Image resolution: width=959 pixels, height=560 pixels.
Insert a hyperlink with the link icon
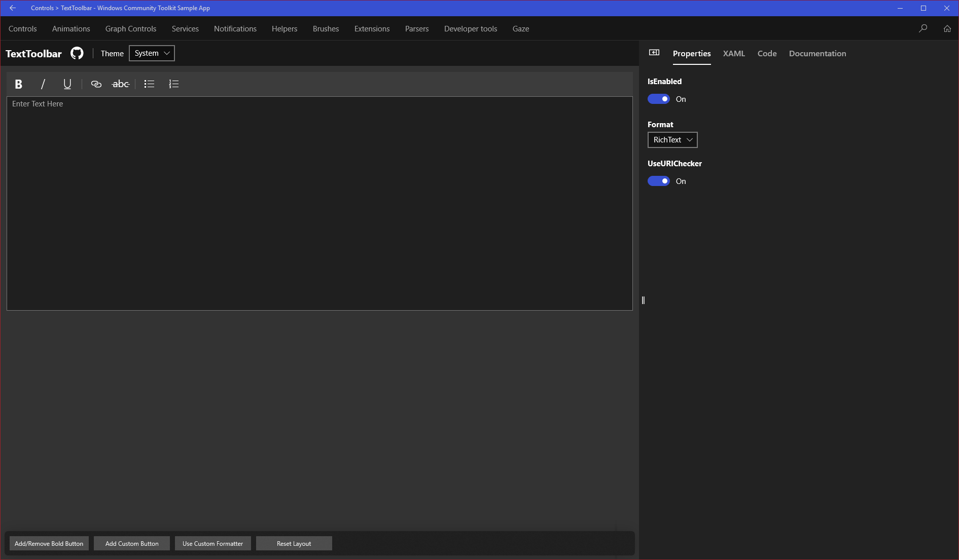pos(96,84)
